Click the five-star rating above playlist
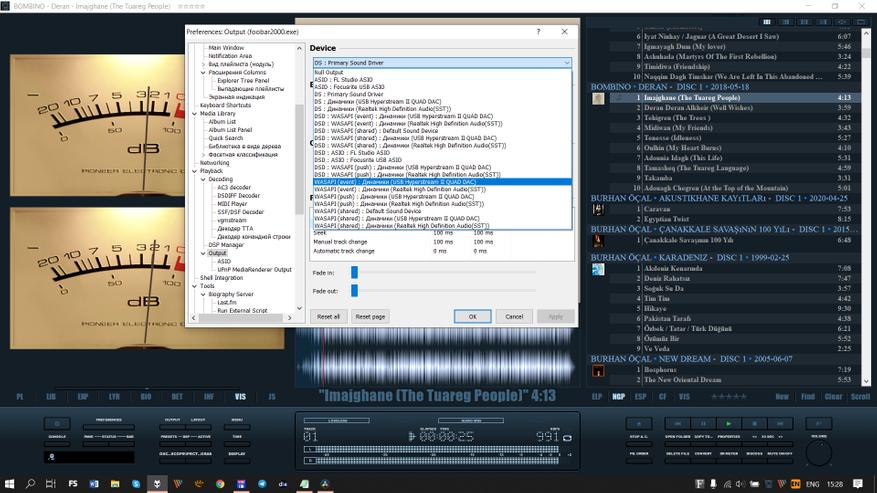 click(x=728, y=396)
